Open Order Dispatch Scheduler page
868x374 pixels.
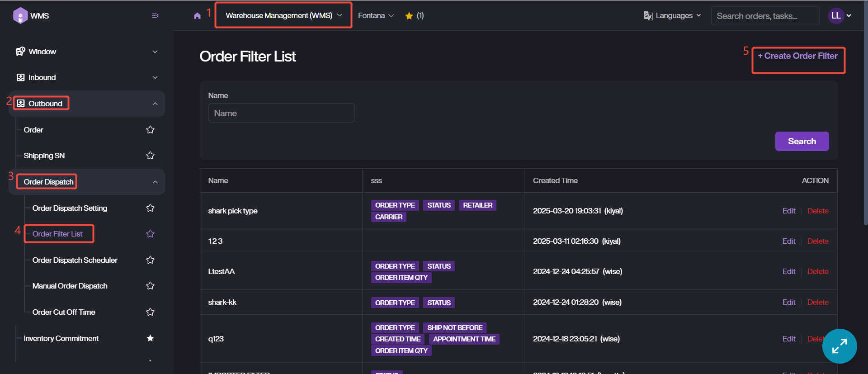(x=75, y=260)
